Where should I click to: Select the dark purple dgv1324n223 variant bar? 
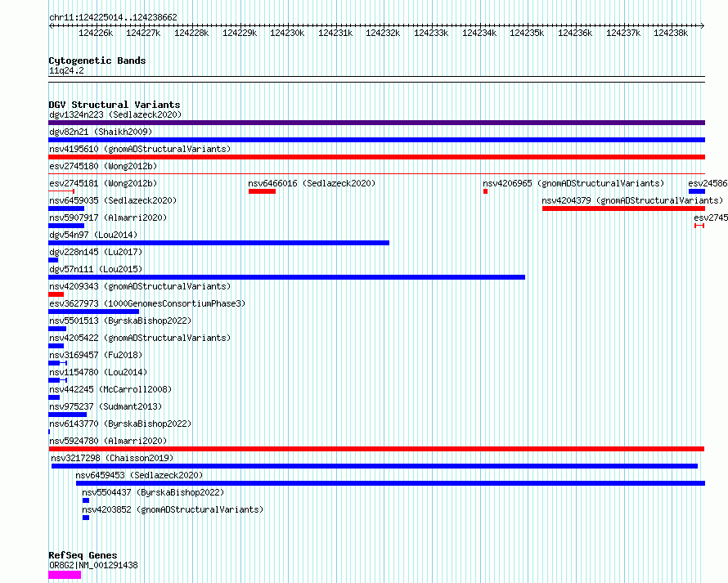376,123
